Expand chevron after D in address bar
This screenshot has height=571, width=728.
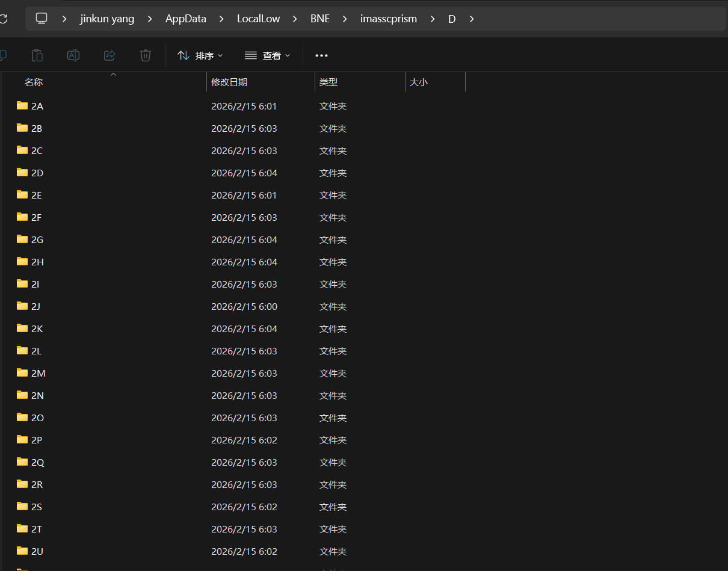(472, 19)
